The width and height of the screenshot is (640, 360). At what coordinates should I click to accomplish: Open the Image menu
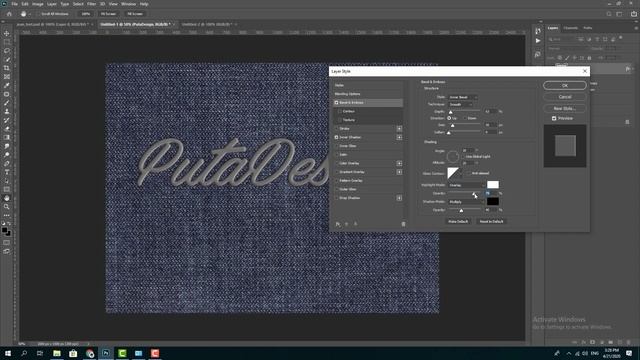[38, 4]
